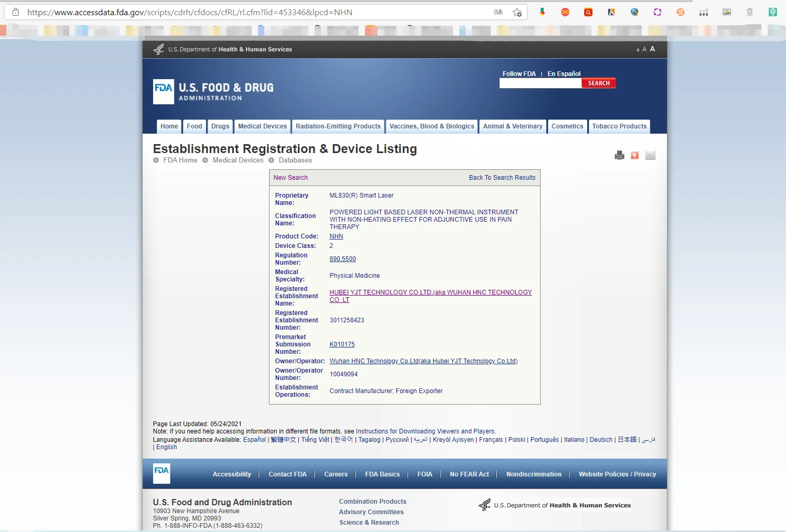Click the HHS eagle logo in top bar

159,49
